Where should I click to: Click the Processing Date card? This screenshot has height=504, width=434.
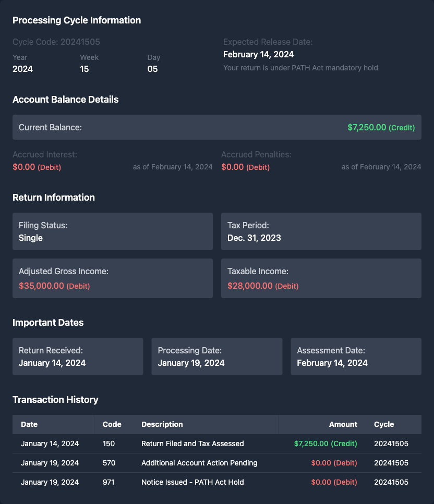click(x=216, y=357)
